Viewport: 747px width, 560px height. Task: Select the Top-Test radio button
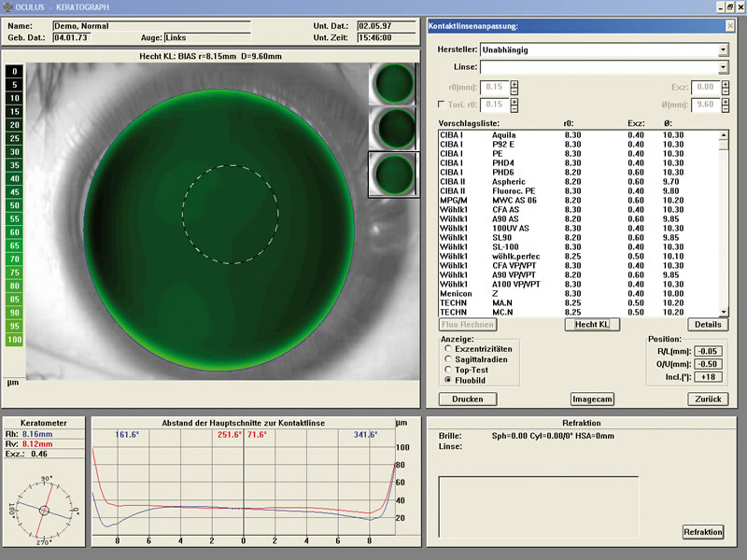(x=448, y=370)
